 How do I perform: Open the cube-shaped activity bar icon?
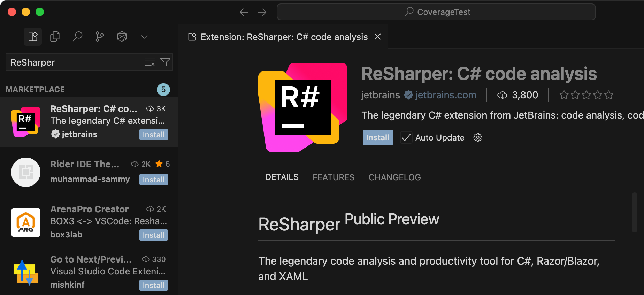point(122,37)
